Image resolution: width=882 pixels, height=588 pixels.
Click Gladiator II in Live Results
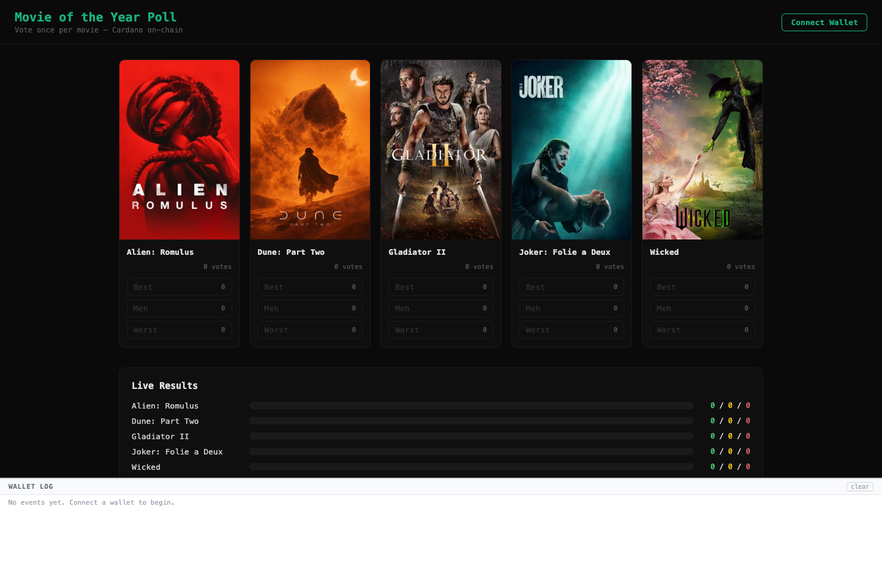coord(160,437)
